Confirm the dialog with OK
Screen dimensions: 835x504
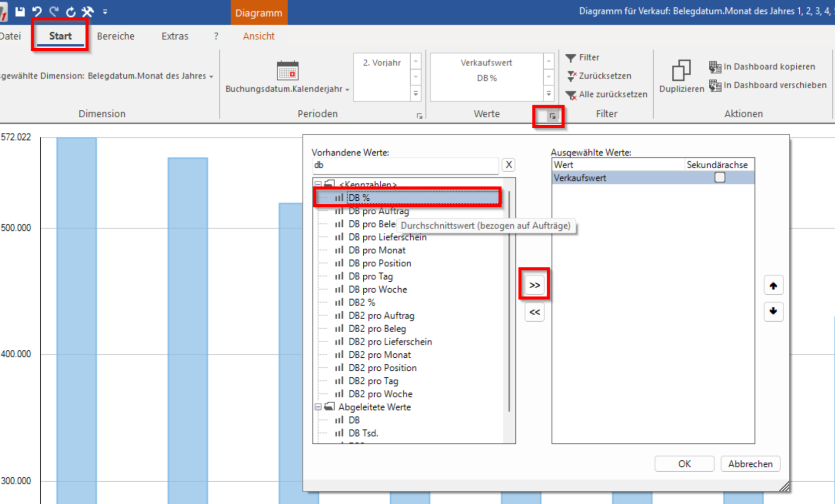pos(684,464)
